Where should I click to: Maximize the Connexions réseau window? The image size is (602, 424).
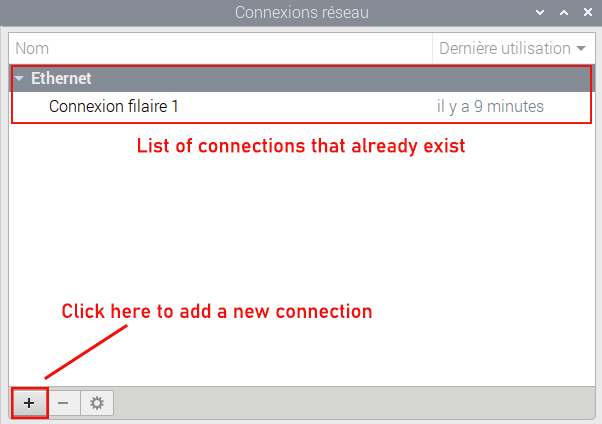(x=563, y=13)
